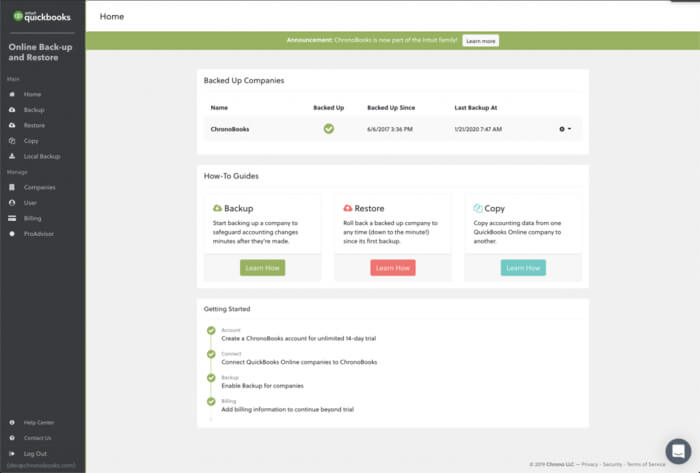This screenshot has height=473, width=700.
Task: Click the Backed Up Since column header
Action: pos(391,108)
